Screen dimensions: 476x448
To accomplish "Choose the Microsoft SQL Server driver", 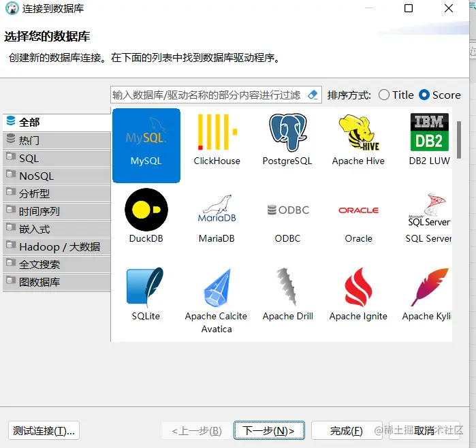I will 428,218.
